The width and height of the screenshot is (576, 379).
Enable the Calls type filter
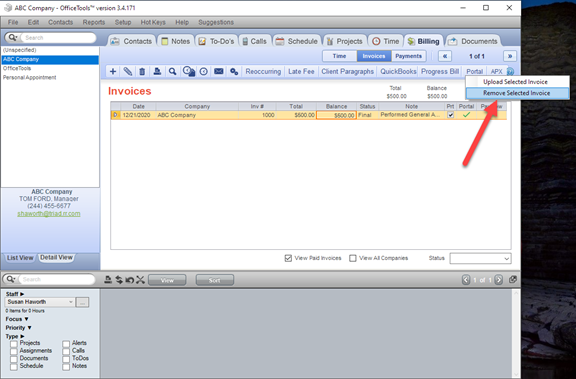click(66, 351)
